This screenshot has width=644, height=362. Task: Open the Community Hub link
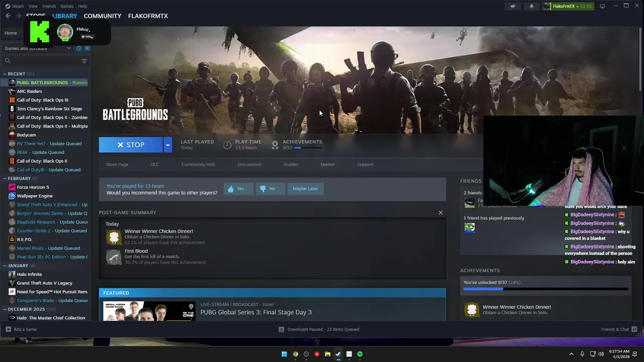click(198, 164)
